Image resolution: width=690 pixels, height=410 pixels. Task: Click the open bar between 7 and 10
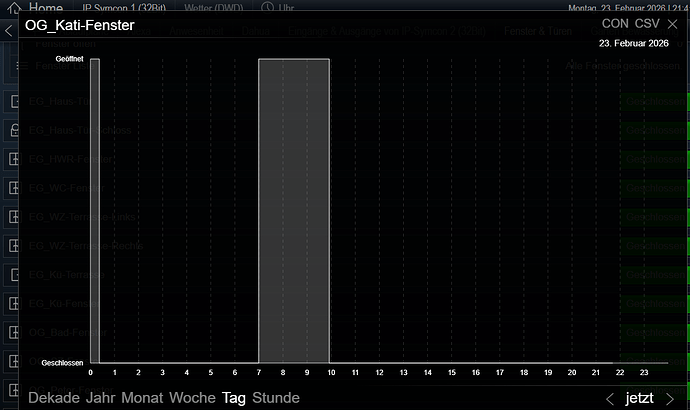(294, 211)
